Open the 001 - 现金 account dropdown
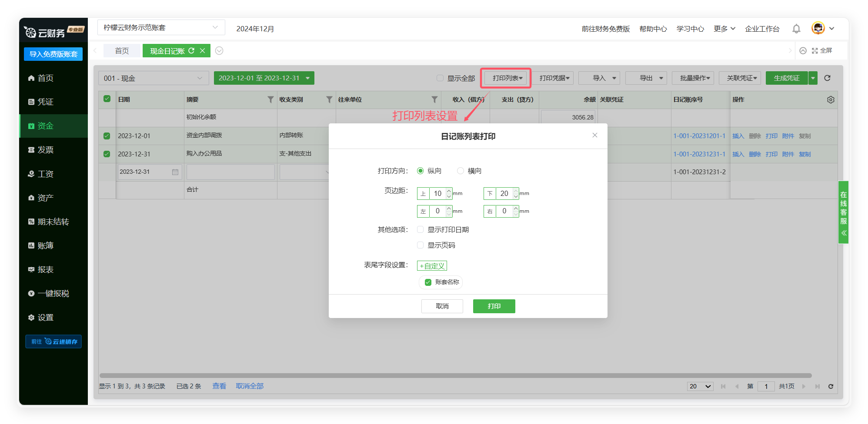Image resolution: width=868 pixels, height=424 pixels. click(153, 78)
